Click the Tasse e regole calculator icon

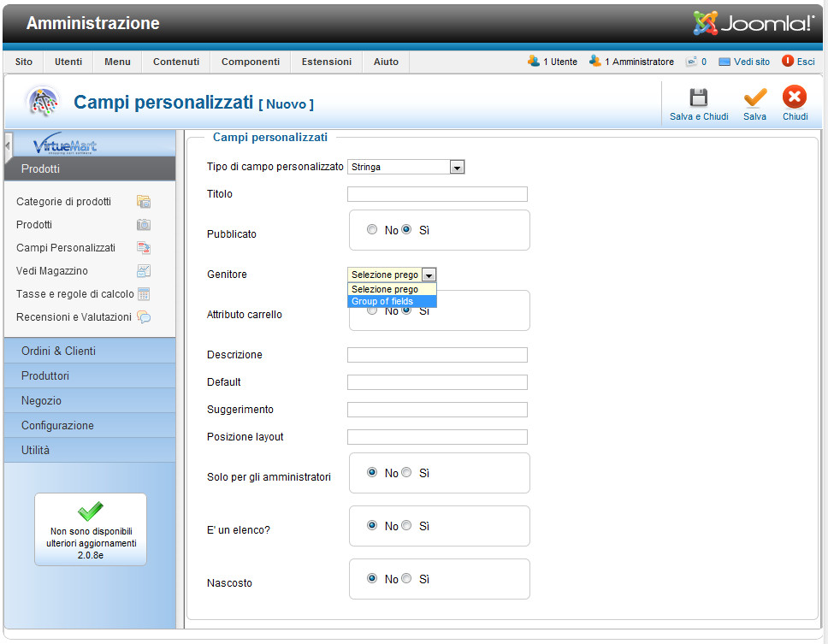click(x=144, y=294)
